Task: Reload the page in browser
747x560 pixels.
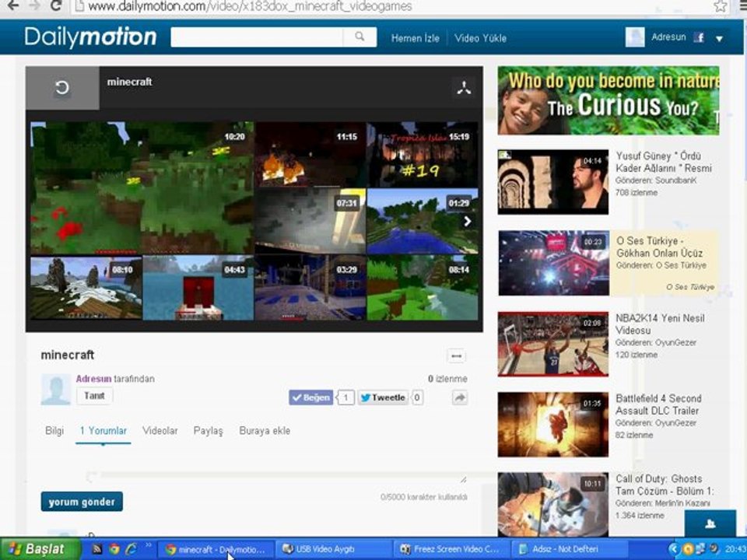Action: pos(56,5)
